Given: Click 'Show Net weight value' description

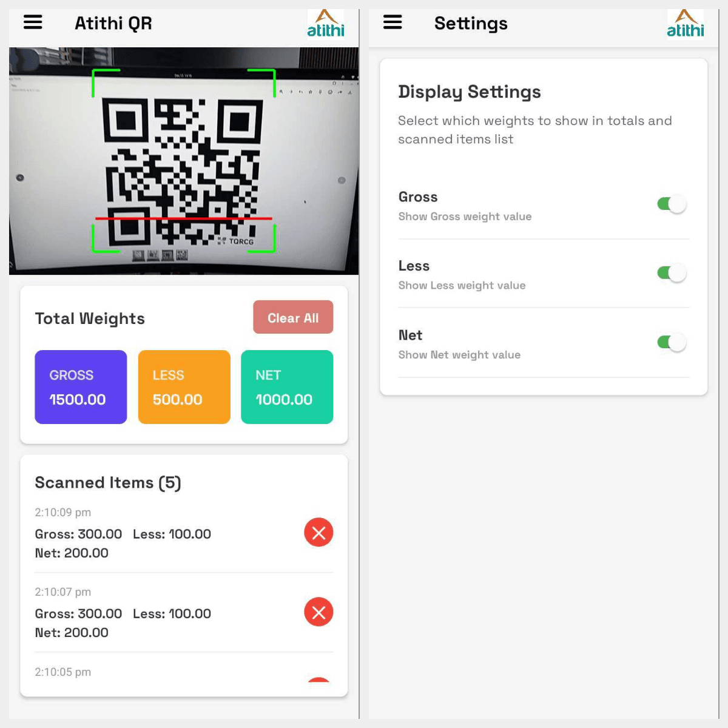Looking at the screenshot, I should tap(459, 355).
